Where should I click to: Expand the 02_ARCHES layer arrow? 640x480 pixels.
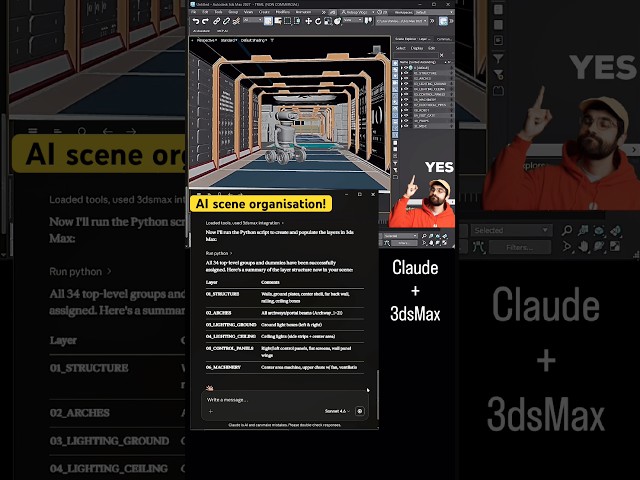tap(402, 78)
